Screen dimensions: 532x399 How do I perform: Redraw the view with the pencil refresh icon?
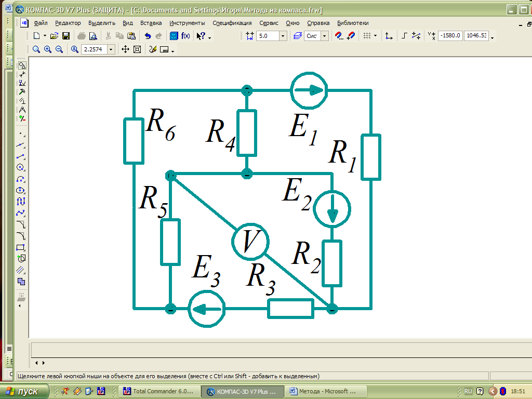tap(153, 49)
